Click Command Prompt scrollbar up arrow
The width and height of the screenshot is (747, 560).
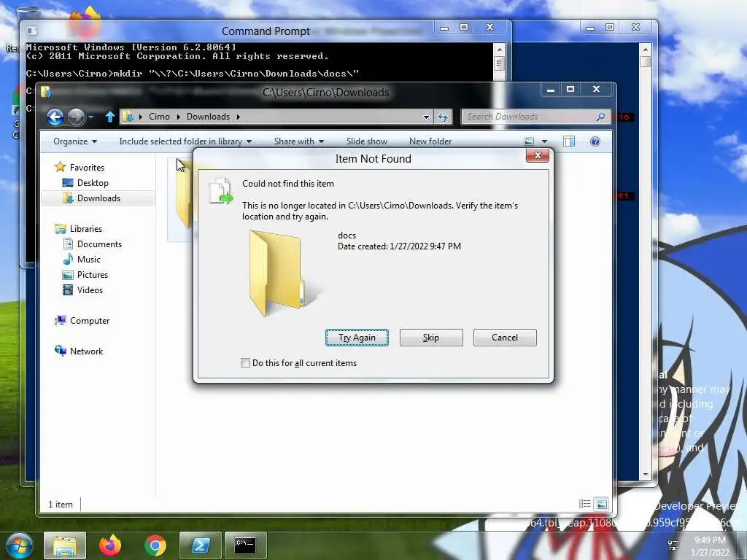pos(499,49)
